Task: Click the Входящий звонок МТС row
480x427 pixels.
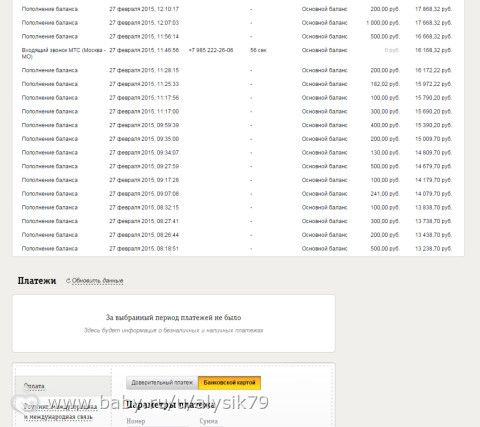Action: coord(238,53)
